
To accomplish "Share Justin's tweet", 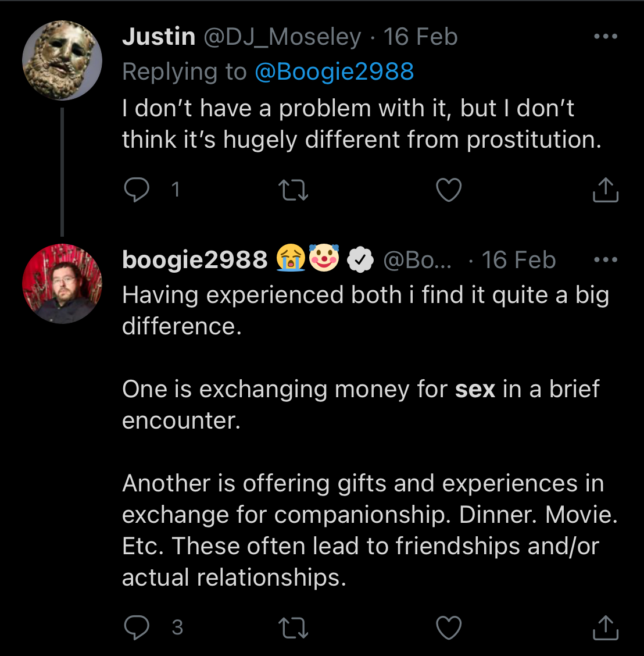I will tap(605, 190).
